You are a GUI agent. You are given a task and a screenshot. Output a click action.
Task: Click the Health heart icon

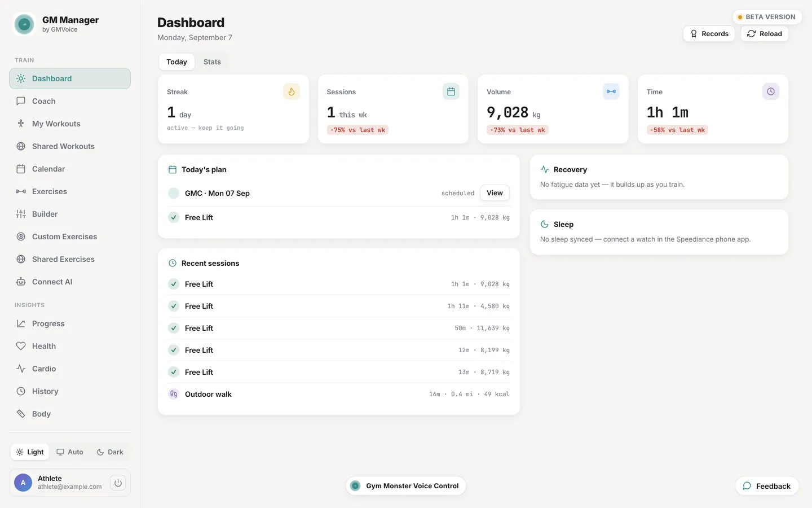click(21, 346)
